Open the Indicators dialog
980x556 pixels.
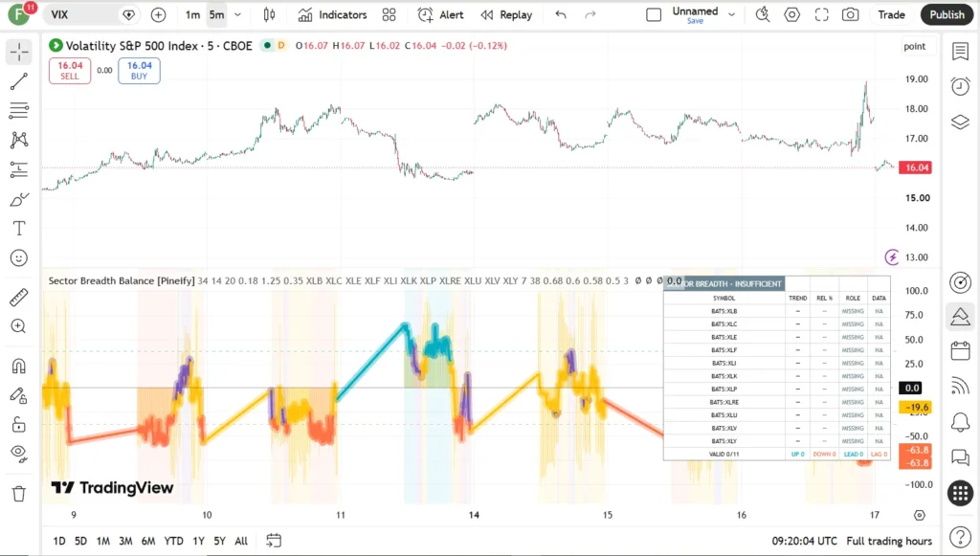coord(332,15)
